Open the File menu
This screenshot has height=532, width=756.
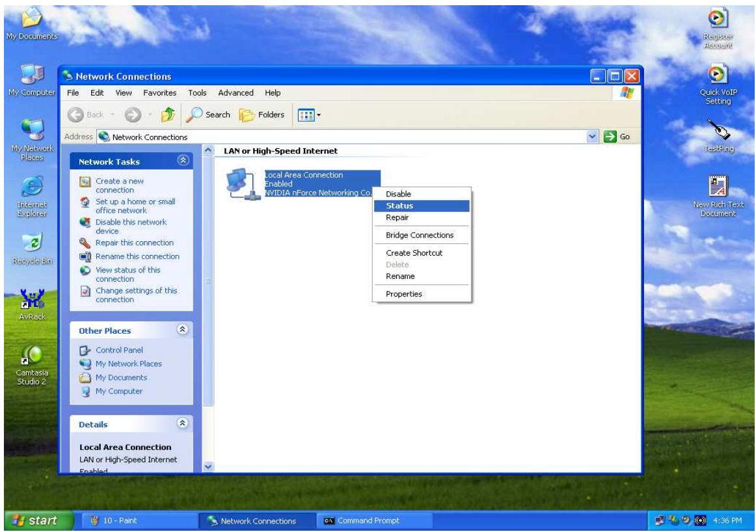pos(73,93)
